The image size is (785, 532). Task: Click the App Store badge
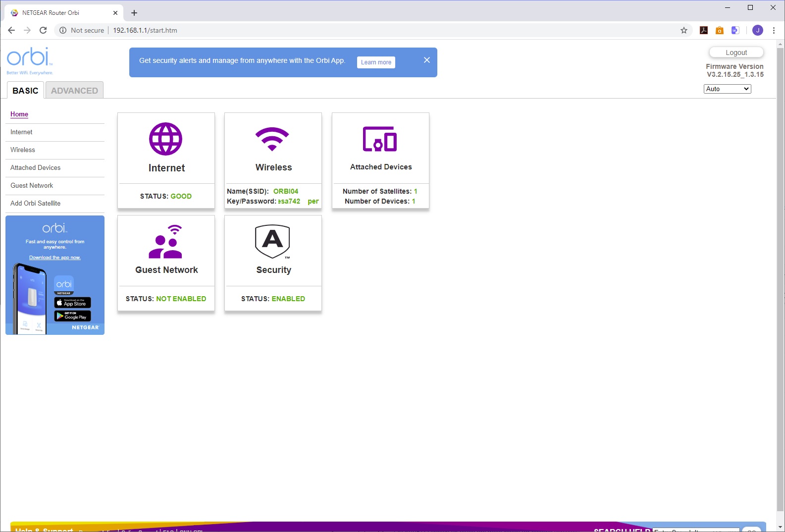tap(72, 303)
